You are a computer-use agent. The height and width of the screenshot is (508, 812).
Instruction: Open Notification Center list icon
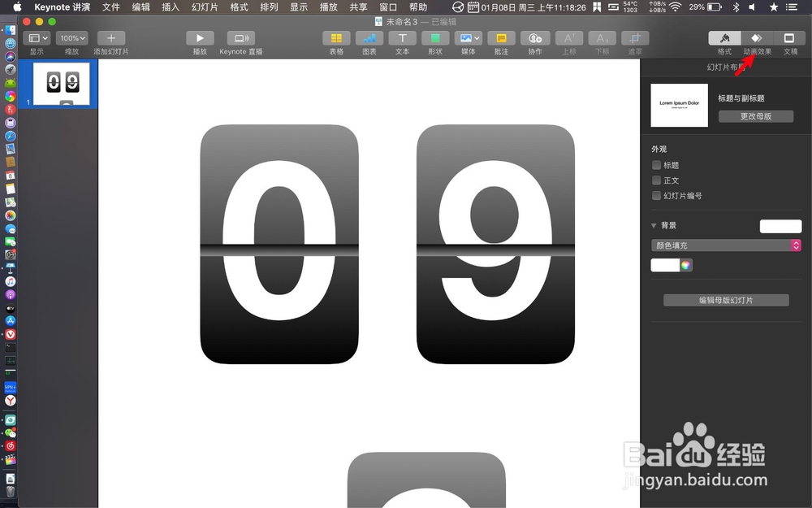791,7
